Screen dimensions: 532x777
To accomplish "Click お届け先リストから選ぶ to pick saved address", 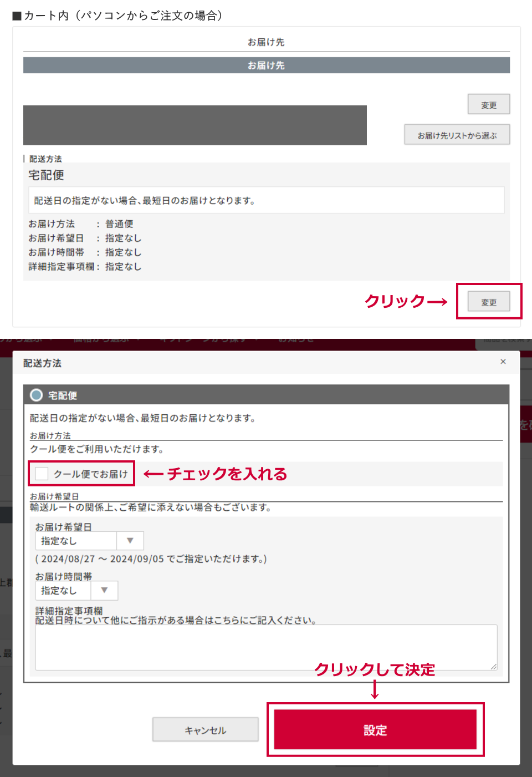I will pyautogui.click(x=457, y=134).
